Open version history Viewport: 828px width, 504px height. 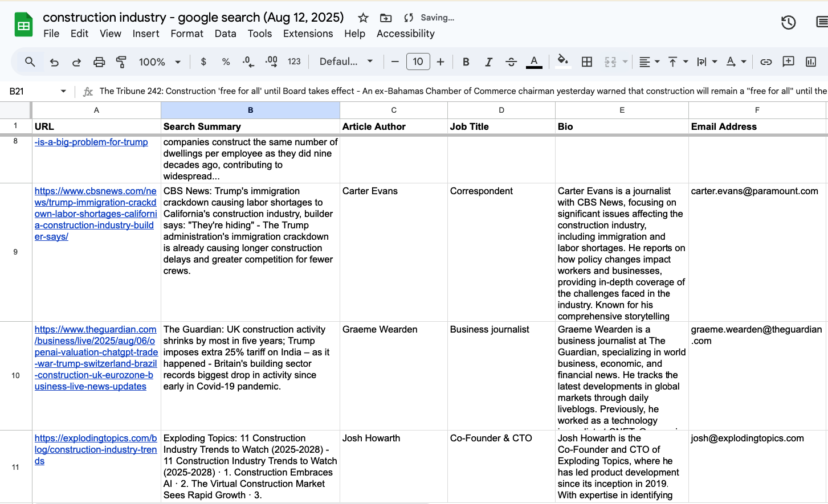(788, 22)
